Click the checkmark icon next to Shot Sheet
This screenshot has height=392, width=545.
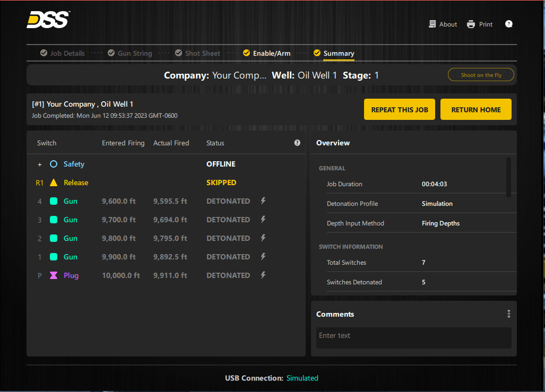[178, 53]
